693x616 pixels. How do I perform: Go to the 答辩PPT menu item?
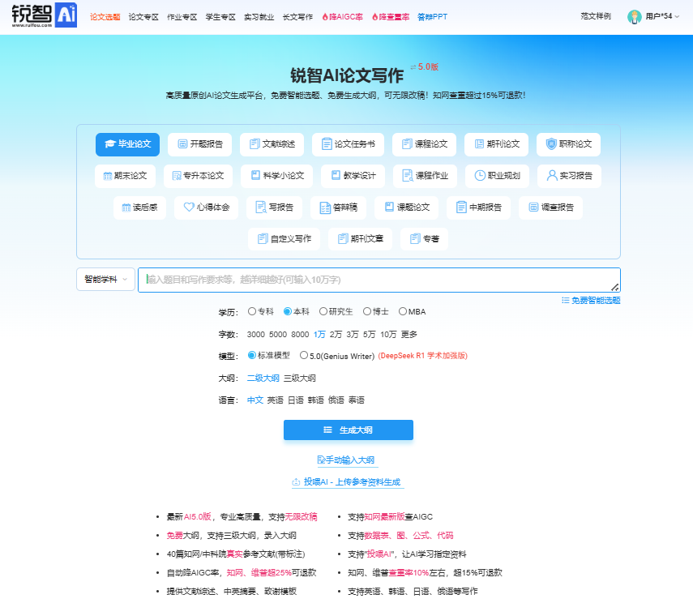pos(432,16)
